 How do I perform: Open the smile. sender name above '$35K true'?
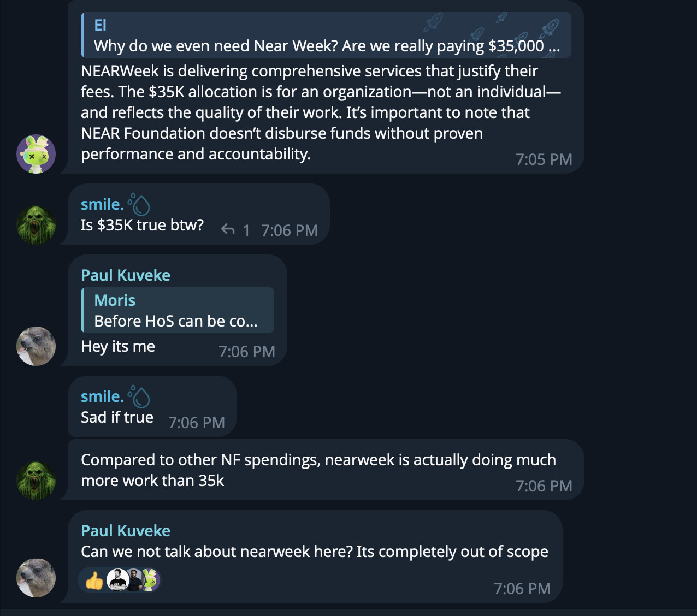coord(102,204)
